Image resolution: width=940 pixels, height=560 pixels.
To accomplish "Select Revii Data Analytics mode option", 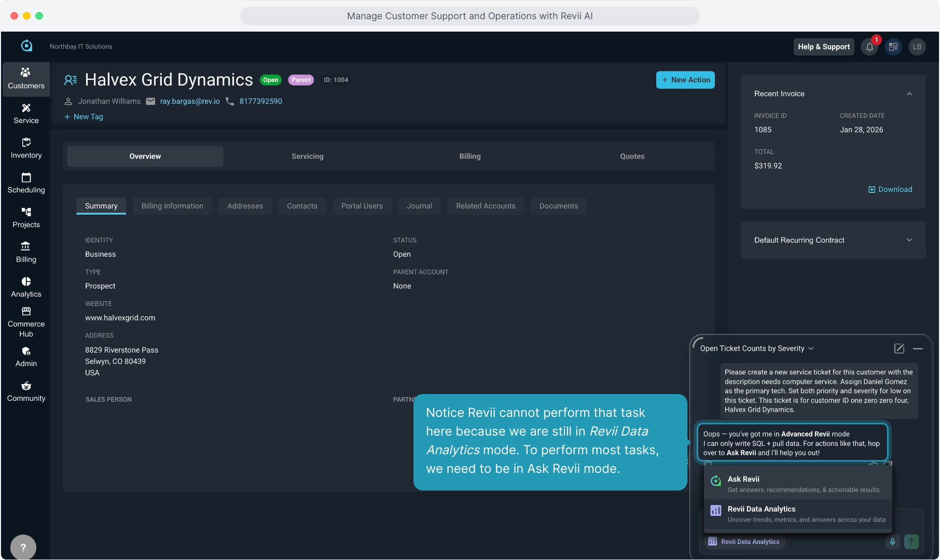I will point(797,514).
